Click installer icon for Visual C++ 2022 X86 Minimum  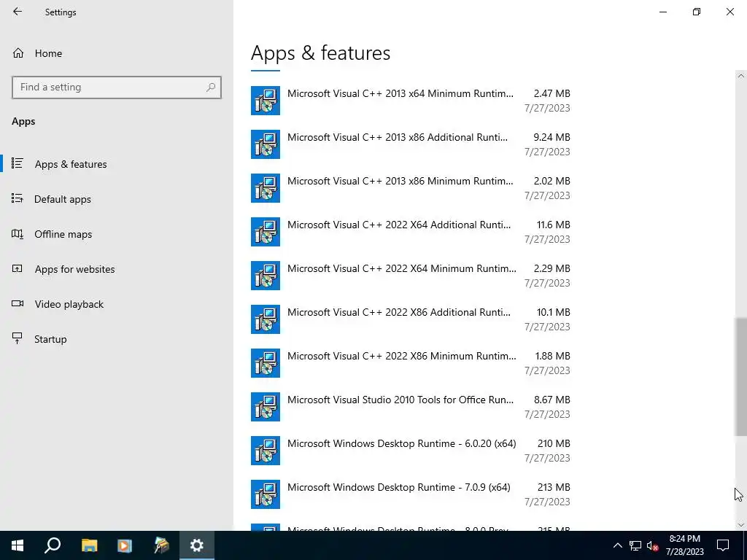266,363
